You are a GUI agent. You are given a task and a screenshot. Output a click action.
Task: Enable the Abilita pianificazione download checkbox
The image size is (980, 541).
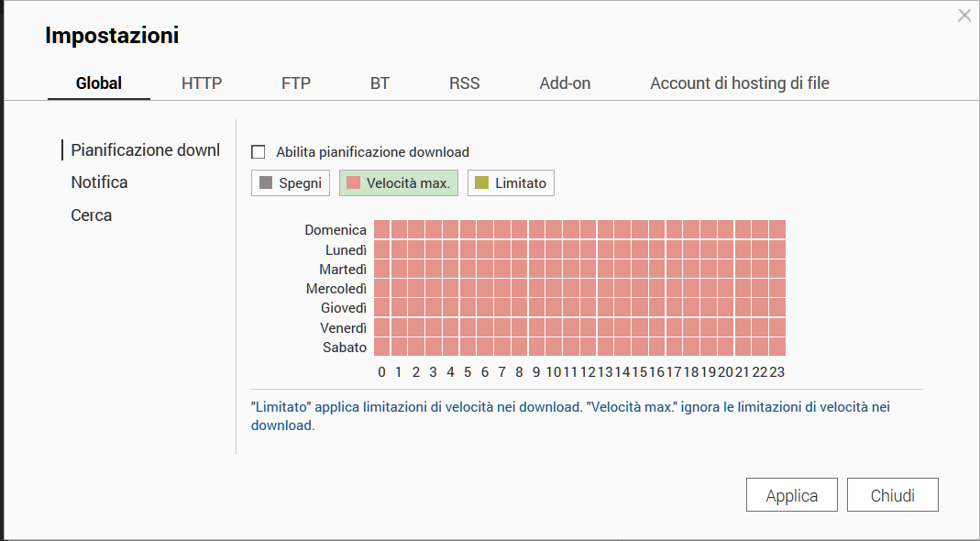coord(258,152)
